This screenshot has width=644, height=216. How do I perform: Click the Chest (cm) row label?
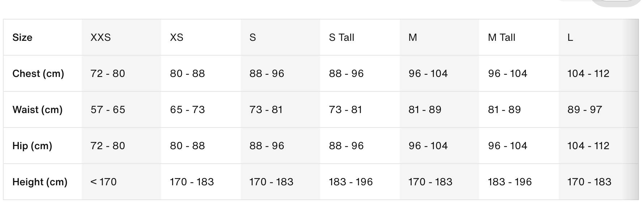click(x=38, y=74)
